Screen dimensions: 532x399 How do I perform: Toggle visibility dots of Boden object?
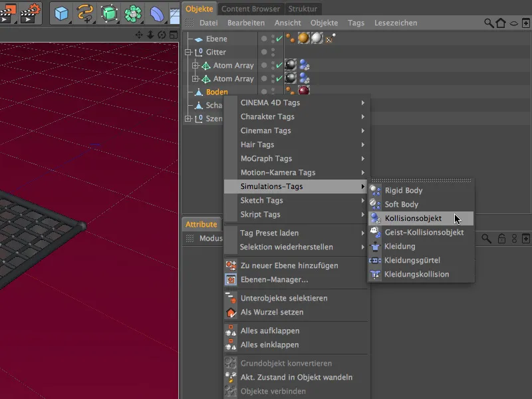273,91
